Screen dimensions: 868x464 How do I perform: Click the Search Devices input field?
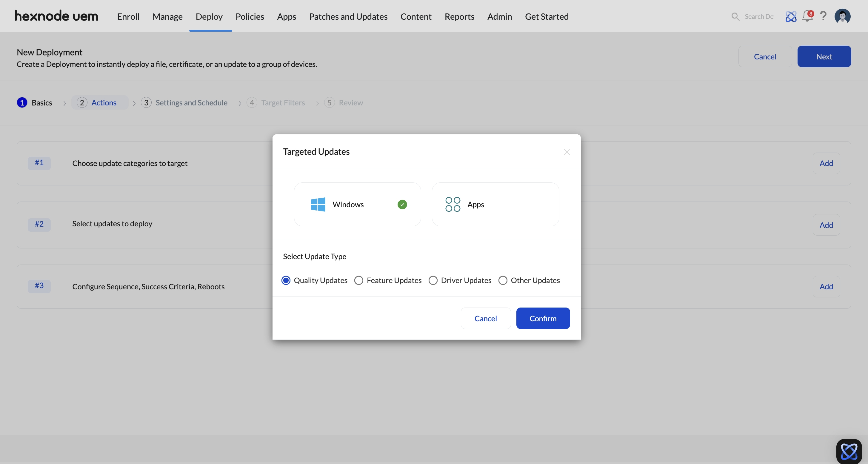pyautogui.click(x=759, y=16)
